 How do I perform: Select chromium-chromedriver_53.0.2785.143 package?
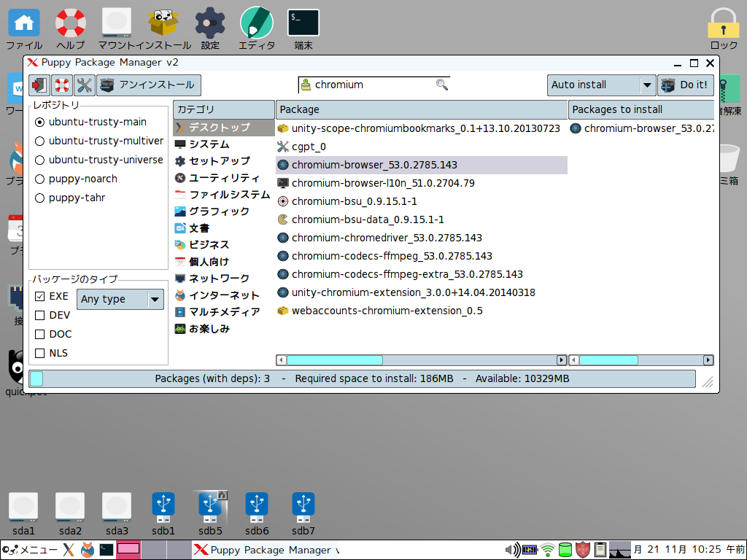point(422,238)
